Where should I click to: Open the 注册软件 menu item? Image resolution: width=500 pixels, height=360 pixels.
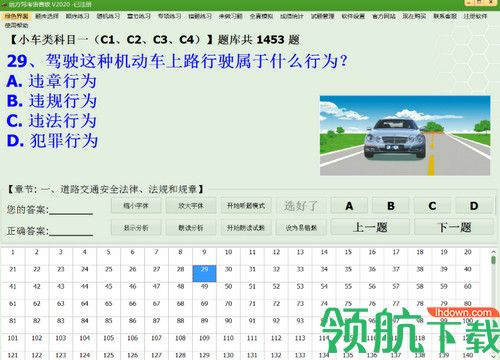pyautogui.click(x=475, y=16)
